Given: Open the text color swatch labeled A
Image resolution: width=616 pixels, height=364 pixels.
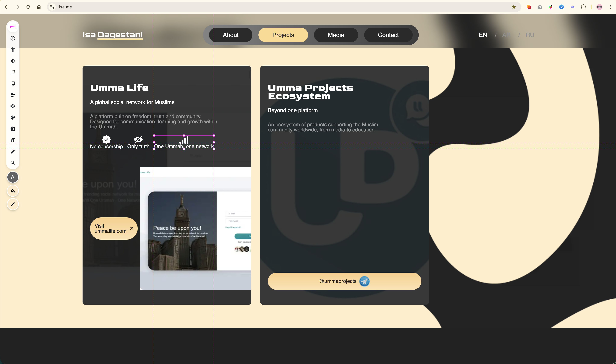Looking at the screenshot, I should tap(13, 177).
